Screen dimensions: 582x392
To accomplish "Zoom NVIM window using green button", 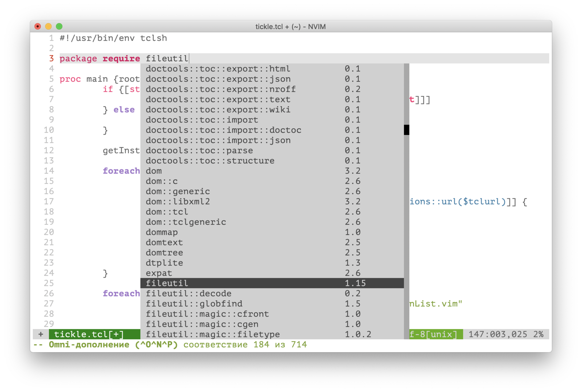I will pos(59,26).
